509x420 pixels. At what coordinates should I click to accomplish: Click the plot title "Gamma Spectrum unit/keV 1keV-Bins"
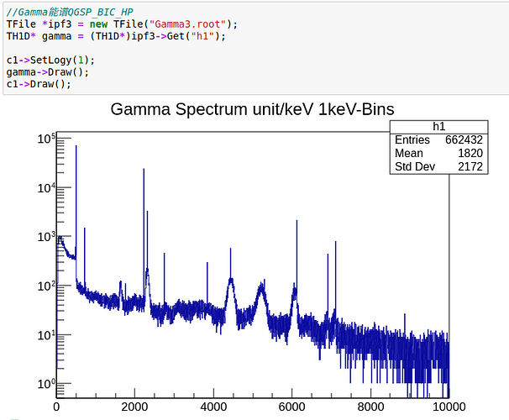coord(253,110)
